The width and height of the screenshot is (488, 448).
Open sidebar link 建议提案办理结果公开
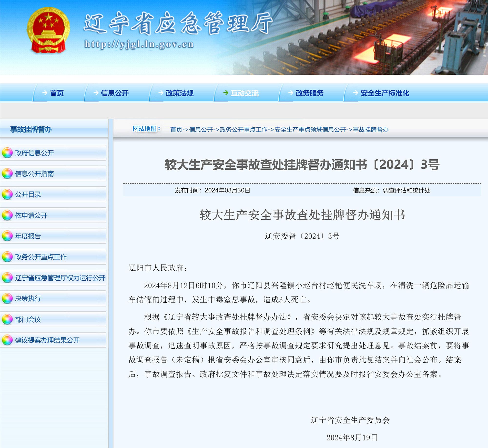(x=47, y=340)
